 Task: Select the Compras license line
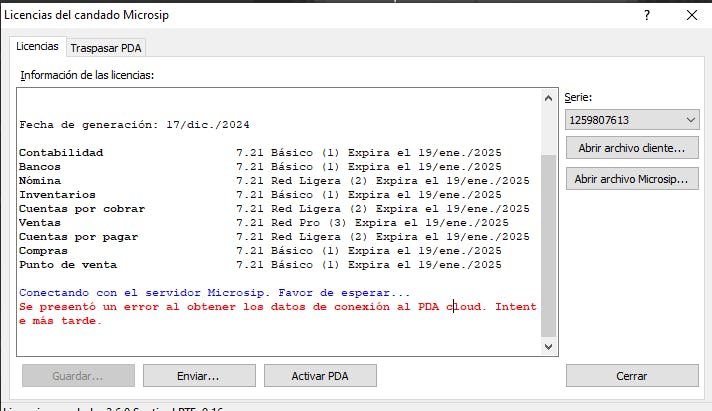point(260,251)
